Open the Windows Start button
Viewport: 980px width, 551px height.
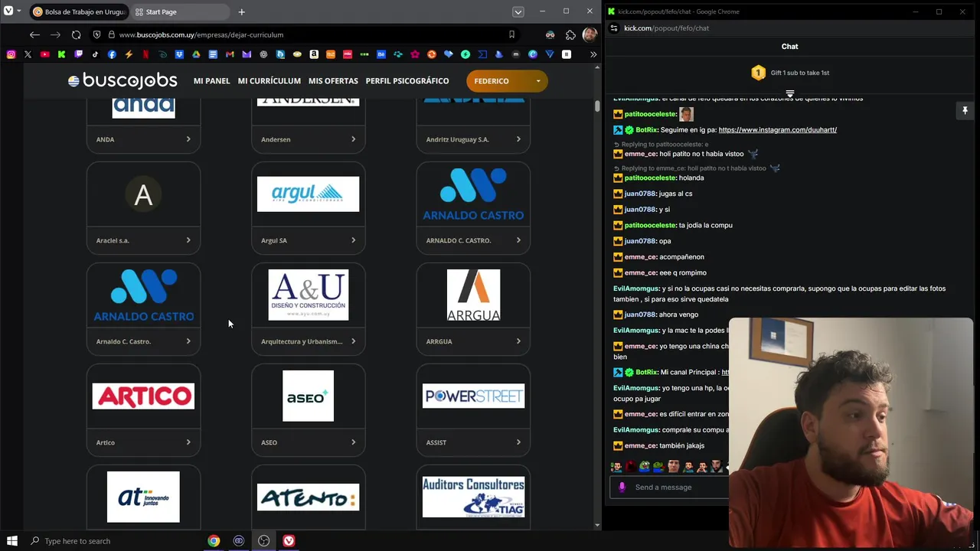(11, 541)
